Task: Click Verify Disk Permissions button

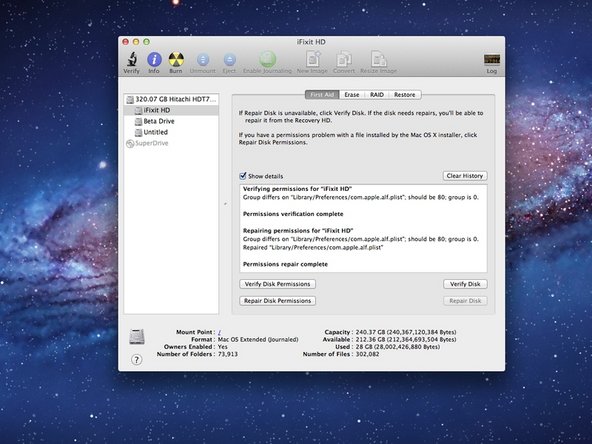Action: (x=278, y=284)
